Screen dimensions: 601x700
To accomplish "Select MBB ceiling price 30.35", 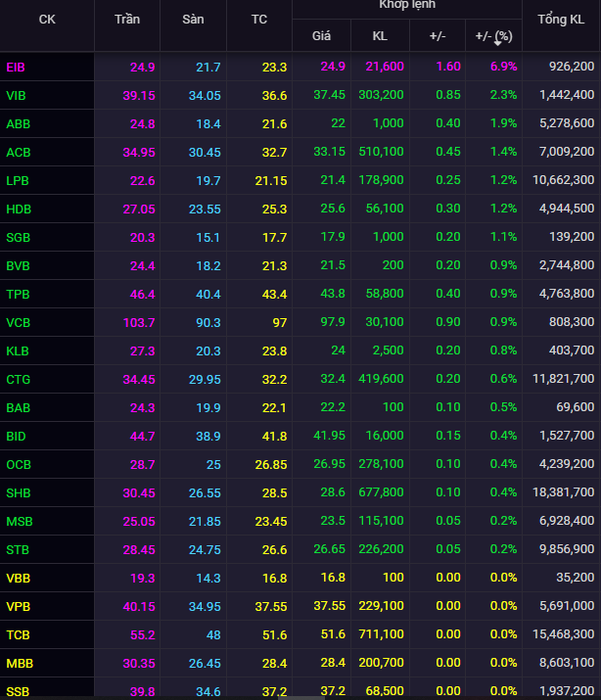I will point(139,664).
